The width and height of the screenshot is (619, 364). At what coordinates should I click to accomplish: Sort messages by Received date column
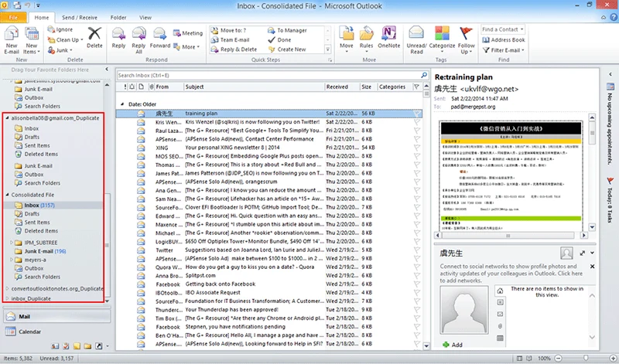pyautogui.click(x=342, y=87)
